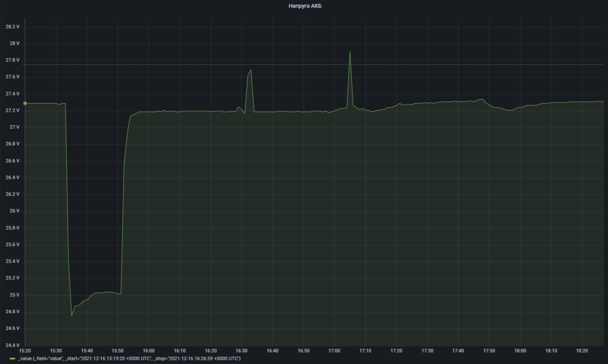Open the Напруга АКБ panel title menu
Viewport: 608px width, 364px height.
point(305,5)
